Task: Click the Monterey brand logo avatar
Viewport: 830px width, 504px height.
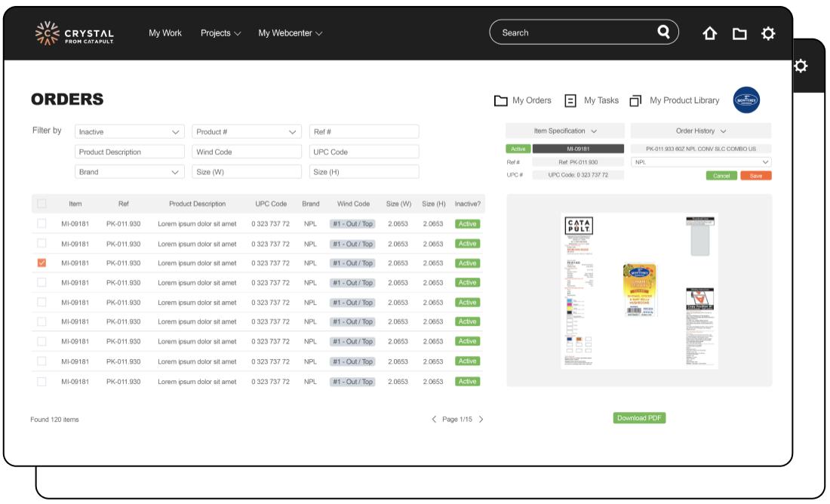Action: click(x=746, y=100)
